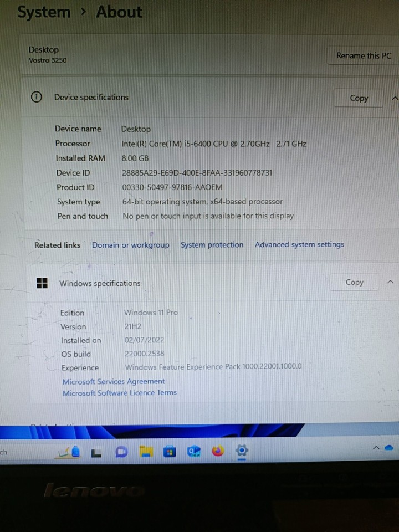Click the Device specifications header text
The width and height of the screenshot is (399, 532).
click(91, 98)
